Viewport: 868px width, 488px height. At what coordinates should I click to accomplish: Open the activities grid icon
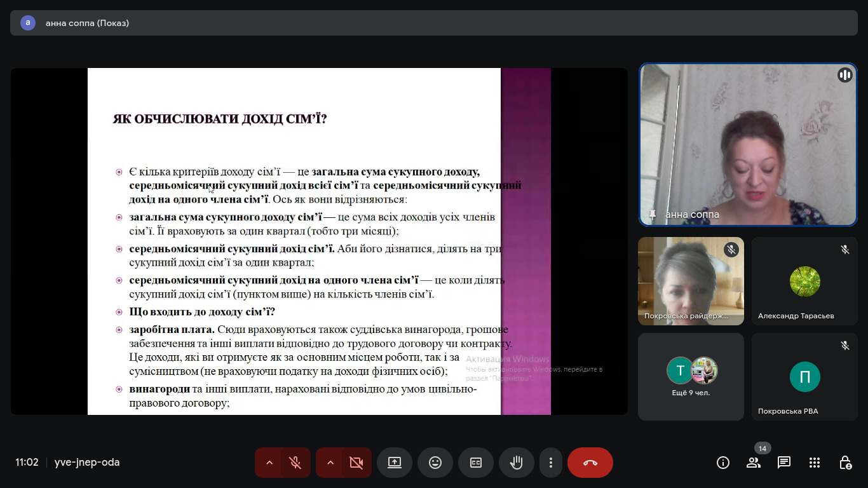coord(815,463)
